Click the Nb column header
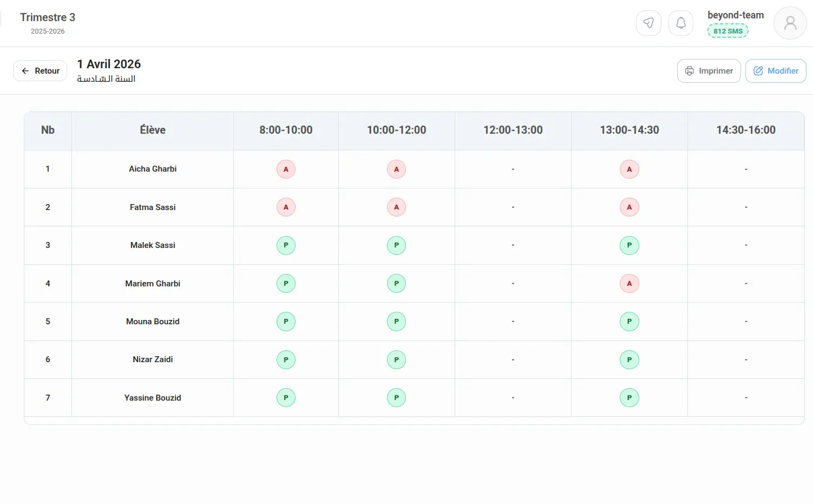This screenshot has width=813, height=504. point(48,130)
